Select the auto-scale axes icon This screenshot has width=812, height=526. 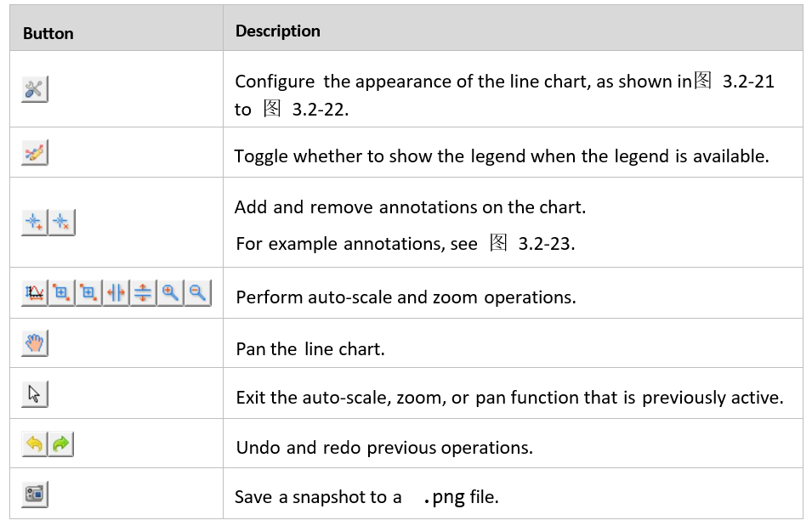35,293
